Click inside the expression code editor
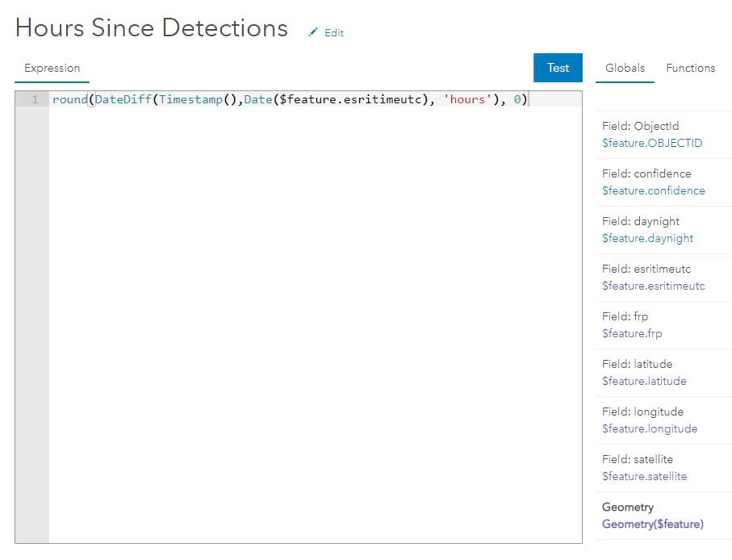 pos(315,323)
